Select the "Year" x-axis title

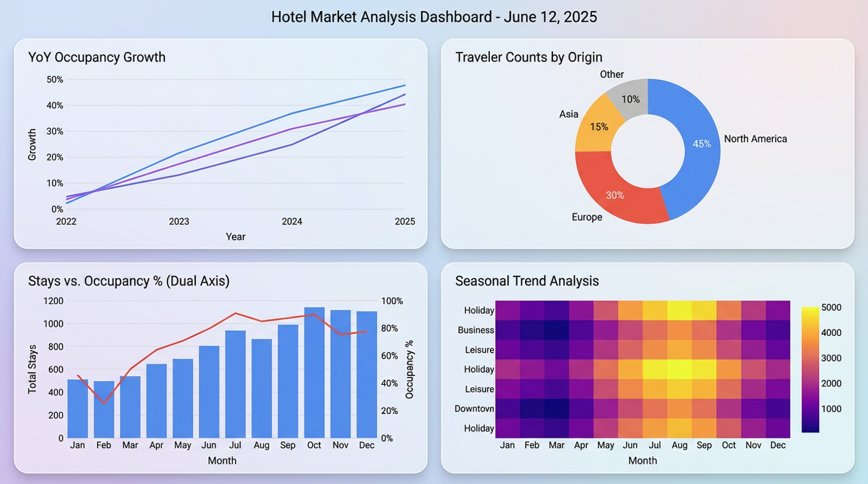[236, 237]
